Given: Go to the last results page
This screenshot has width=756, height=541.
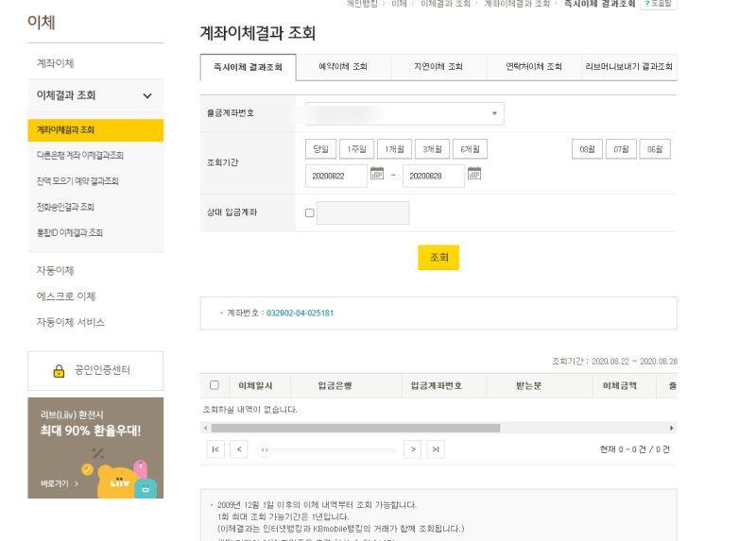Looking at the screenshot, I should tap(436, 449).
